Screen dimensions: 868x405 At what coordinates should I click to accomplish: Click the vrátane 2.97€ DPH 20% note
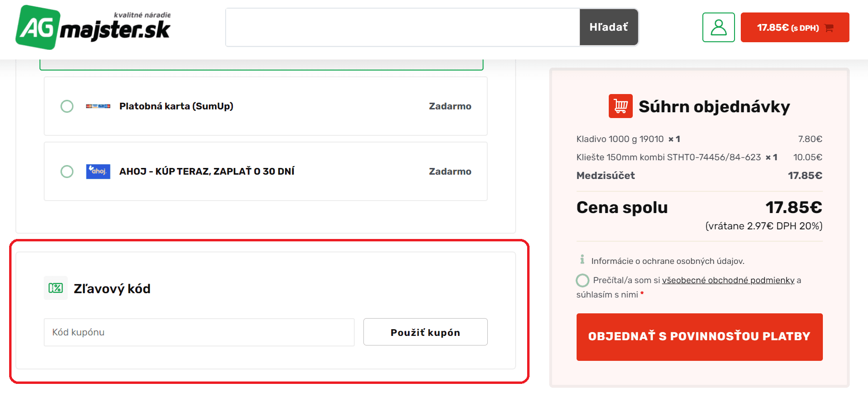(764, 226)
